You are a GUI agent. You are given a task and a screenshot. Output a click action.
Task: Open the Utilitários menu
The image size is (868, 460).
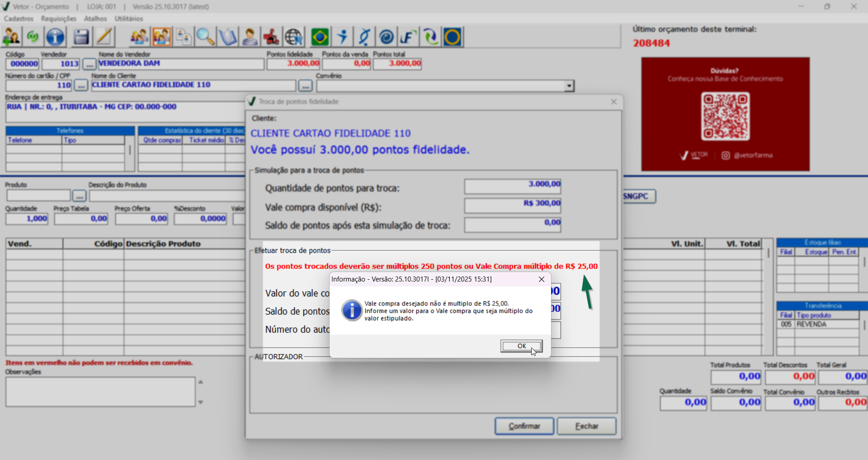point(128,19)
